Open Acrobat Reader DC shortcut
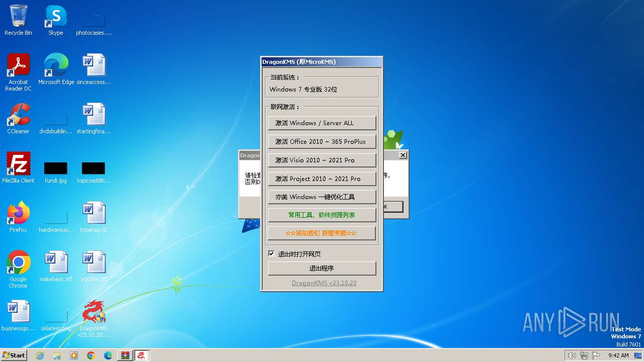644x362 pixels. coord(18,72)
